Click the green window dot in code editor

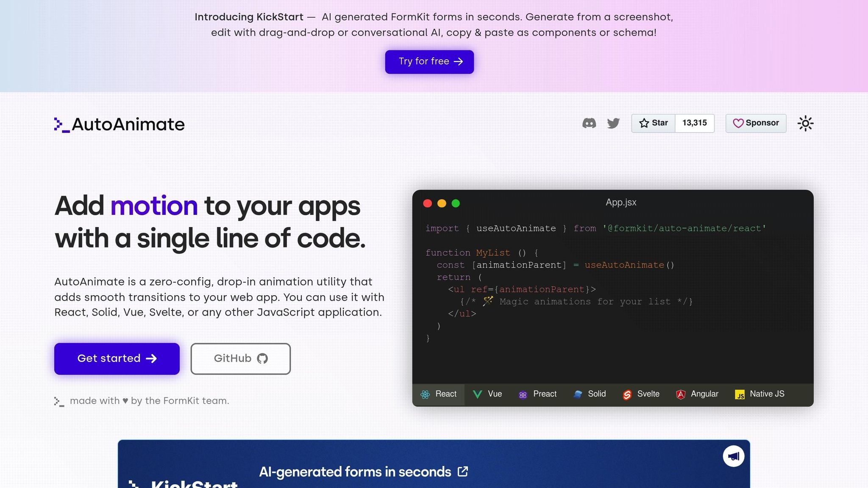coord(456,203)
